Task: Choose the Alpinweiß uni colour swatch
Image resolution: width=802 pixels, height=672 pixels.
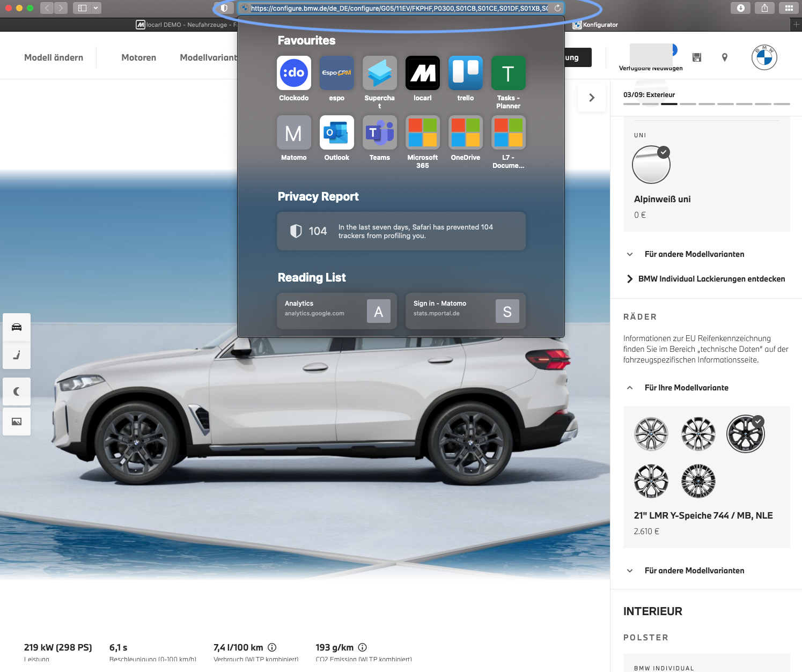Action: (x=651, y=165)
